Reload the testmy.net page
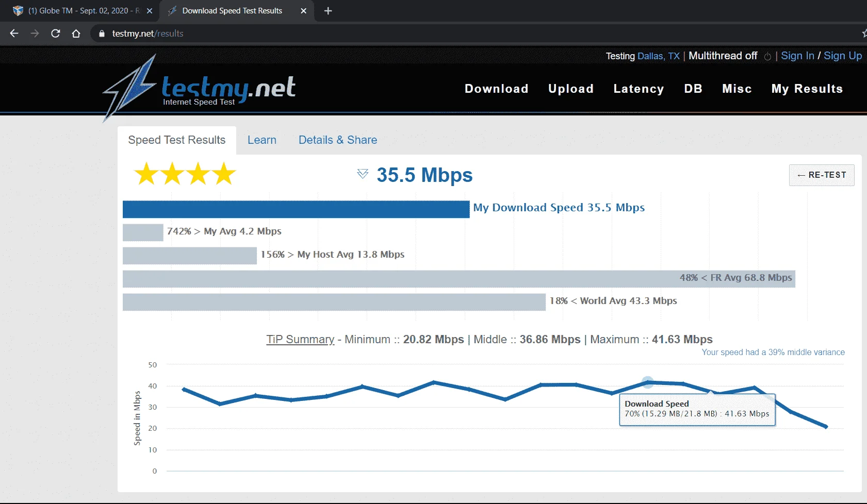Screen dimensions: 867x504 pyautogui.click(x=56, y=33)
